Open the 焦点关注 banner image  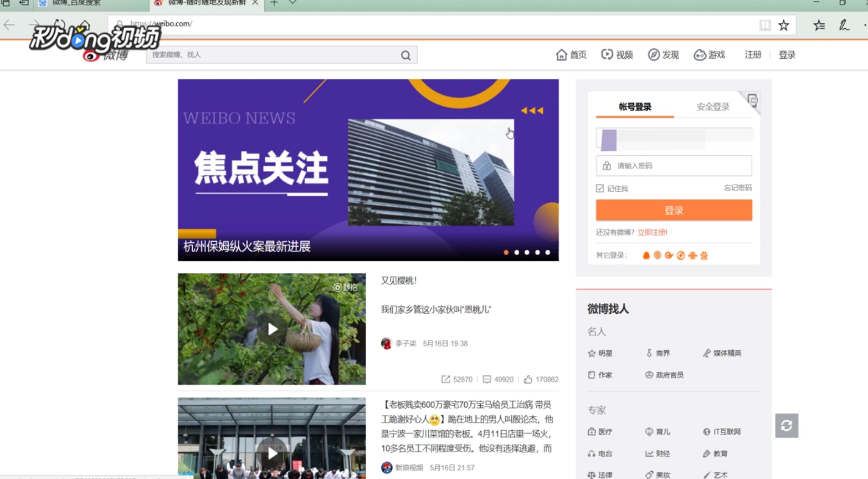tap(368, 170)
